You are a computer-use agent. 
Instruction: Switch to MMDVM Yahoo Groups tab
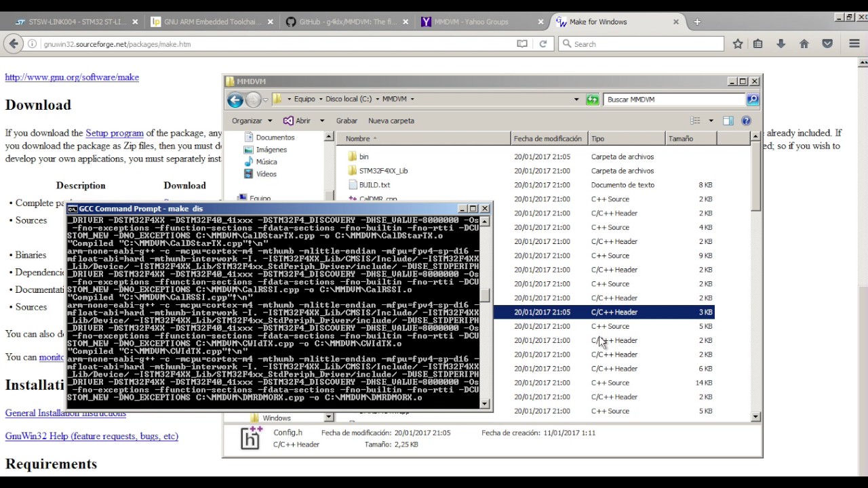pos(482,22)
